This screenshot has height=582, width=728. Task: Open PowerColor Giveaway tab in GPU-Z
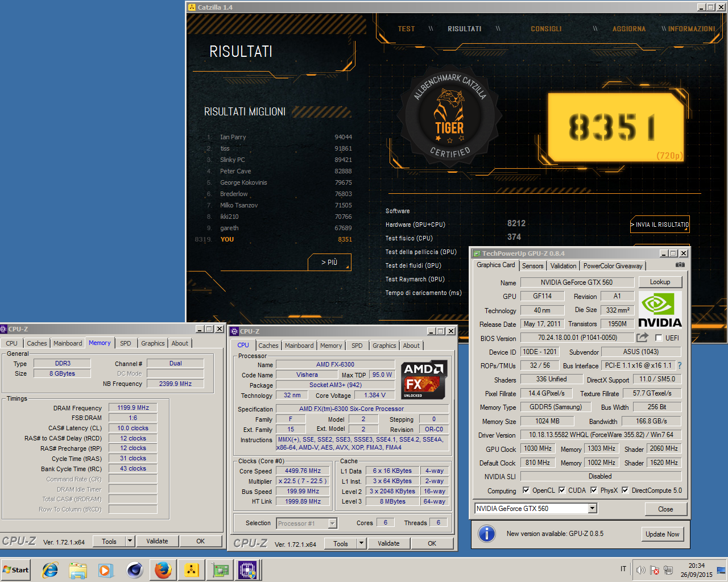(x=613, y=266)
